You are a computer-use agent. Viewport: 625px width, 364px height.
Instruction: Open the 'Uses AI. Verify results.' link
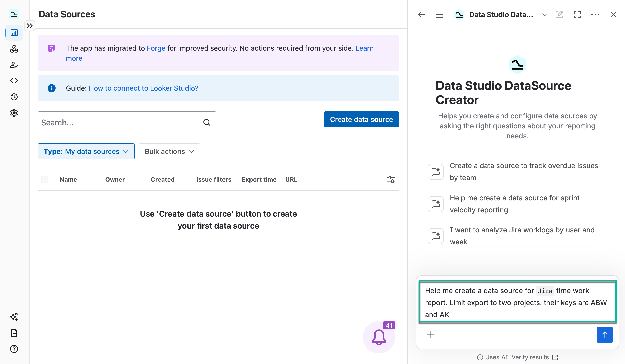(522, 357)
